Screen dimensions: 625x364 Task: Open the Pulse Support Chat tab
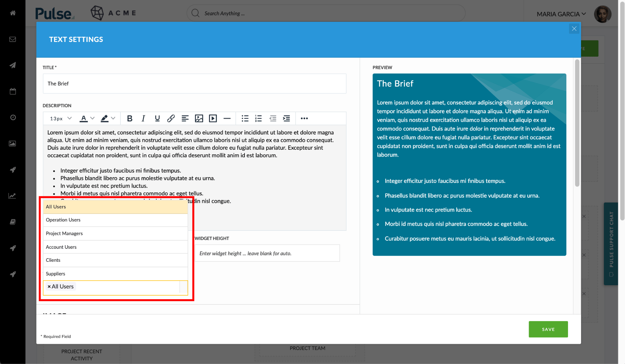611,244
